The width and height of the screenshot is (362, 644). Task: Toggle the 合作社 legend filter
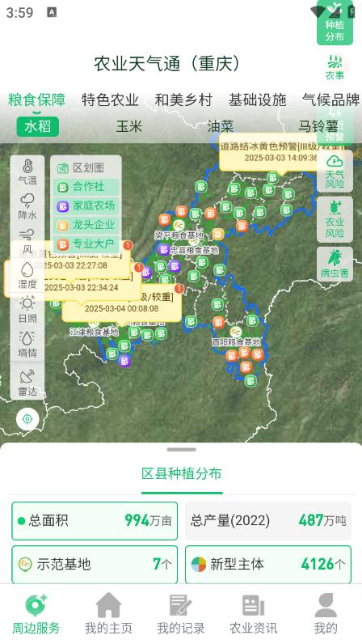click(x=86, y=187)
